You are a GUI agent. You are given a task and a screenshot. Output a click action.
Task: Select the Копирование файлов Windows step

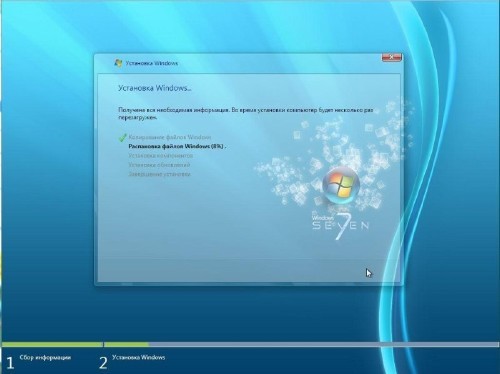tap(170, 137)
